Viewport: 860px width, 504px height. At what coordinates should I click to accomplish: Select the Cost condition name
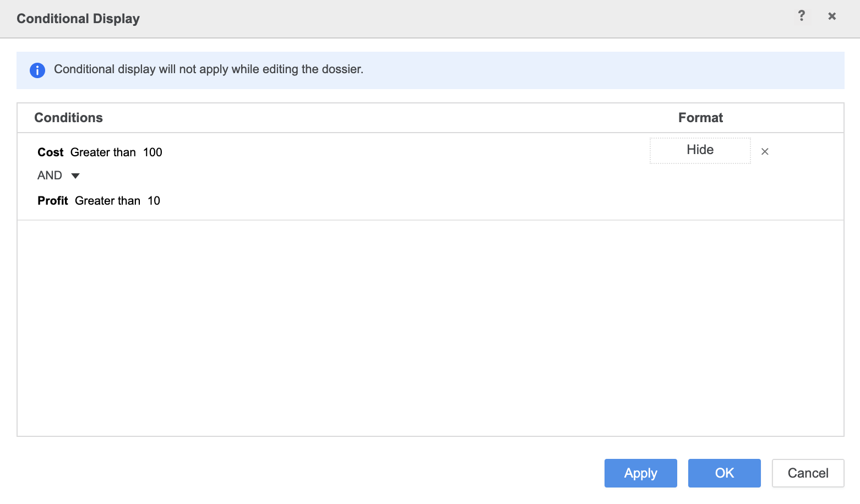pos(51,152)
